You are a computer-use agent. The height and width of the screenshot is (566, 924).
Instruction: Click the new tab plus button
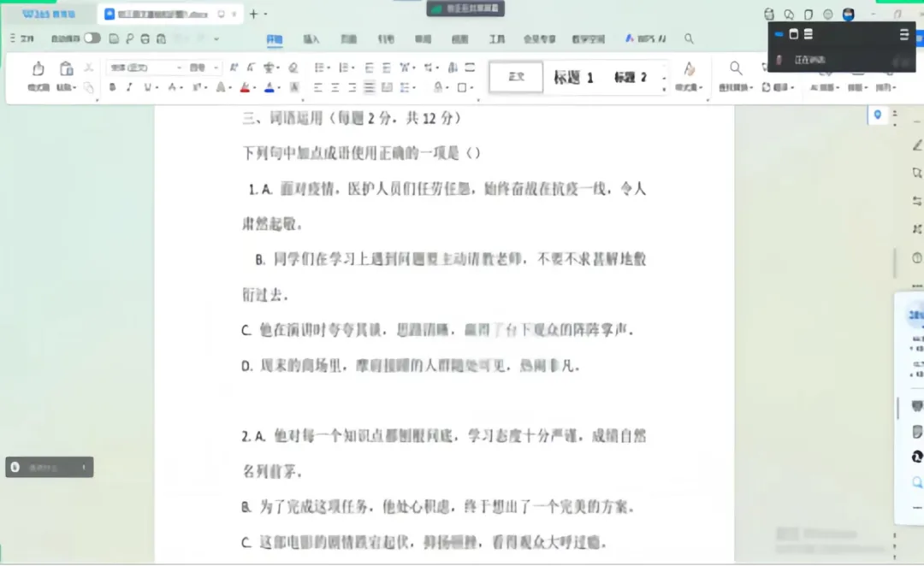tap(253, 14)
